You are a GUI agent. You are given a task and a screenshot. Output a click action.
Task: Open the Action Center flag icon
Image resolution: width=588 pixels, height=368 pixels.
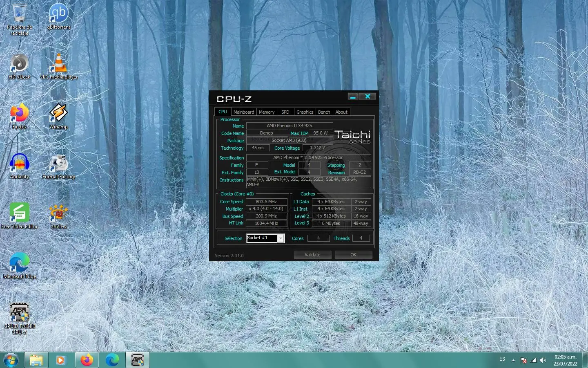[523, 360]
